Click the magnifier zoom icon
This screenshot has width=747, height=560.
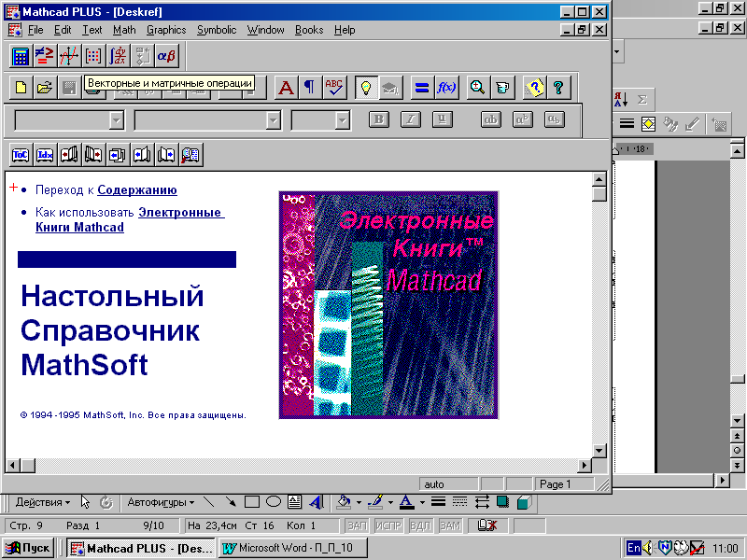click(x=478, y=88)
